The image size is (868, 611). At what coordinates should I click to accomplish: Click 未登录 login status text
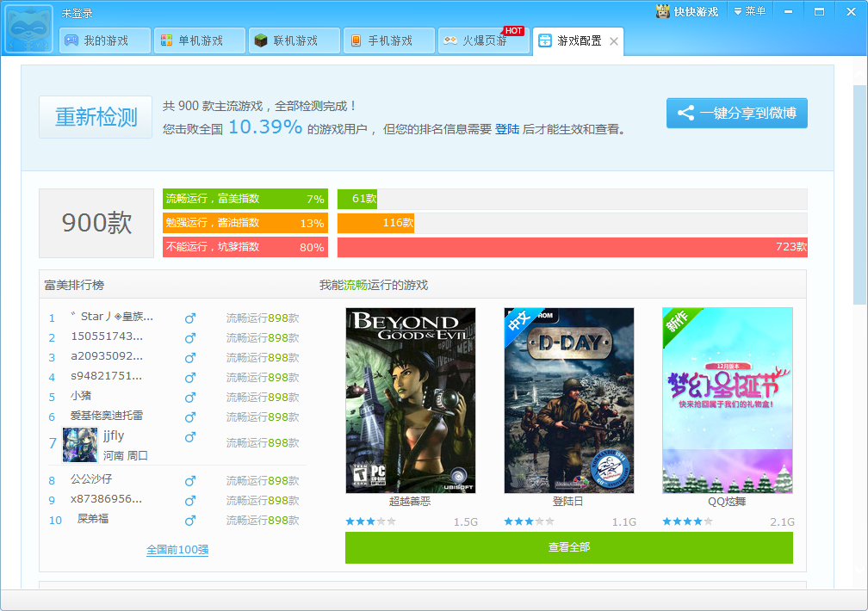(x=77, y=13)
